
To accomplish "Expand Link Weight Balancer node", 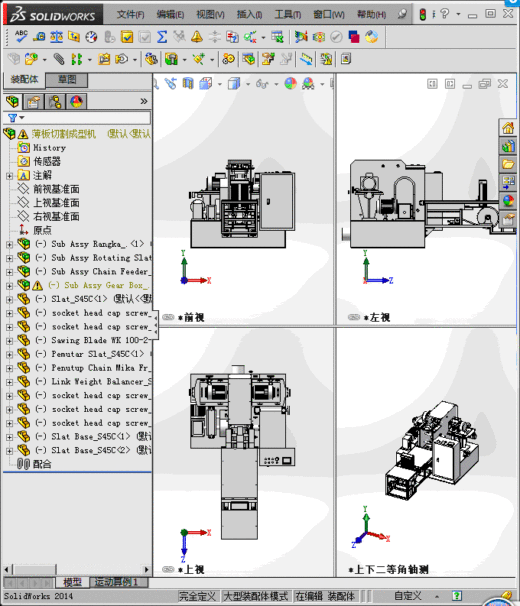I will pyautogui.click(x=9, y=382).
